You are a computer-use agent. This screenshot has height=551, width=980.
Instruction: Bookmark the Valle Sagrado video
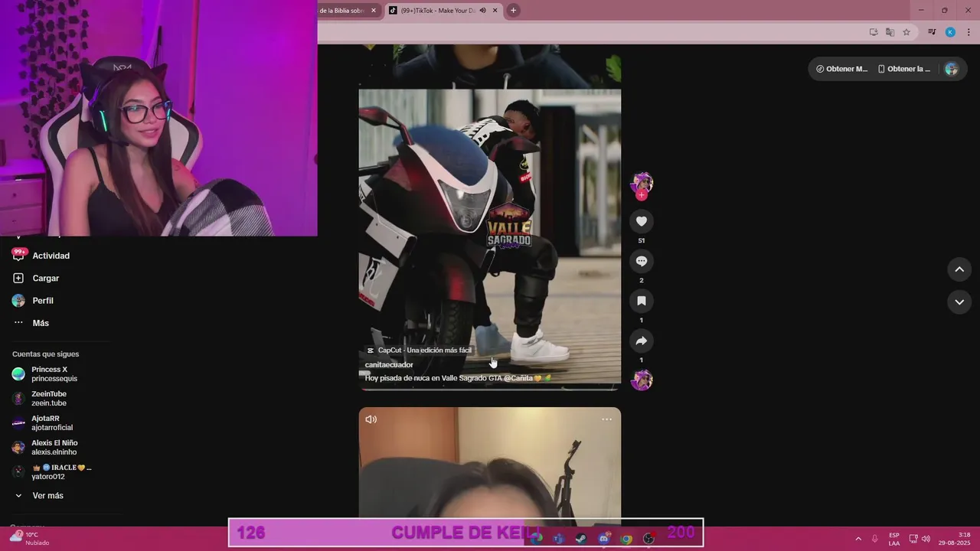click(x=642, y=301)
